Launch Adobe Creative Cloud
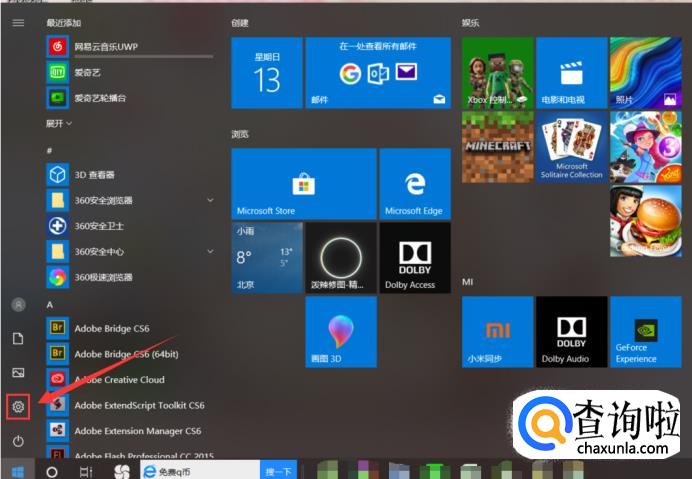Image resolution: width=692 pixels, height=479 pixels. coord(130,380)
